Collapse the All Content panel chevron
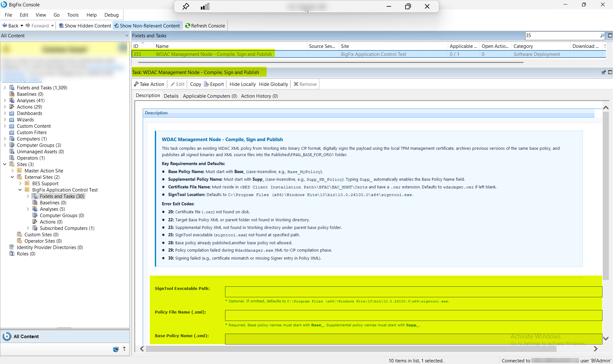Screen dimensions: 613x364 pyautogui.click(x=127, y=36)
